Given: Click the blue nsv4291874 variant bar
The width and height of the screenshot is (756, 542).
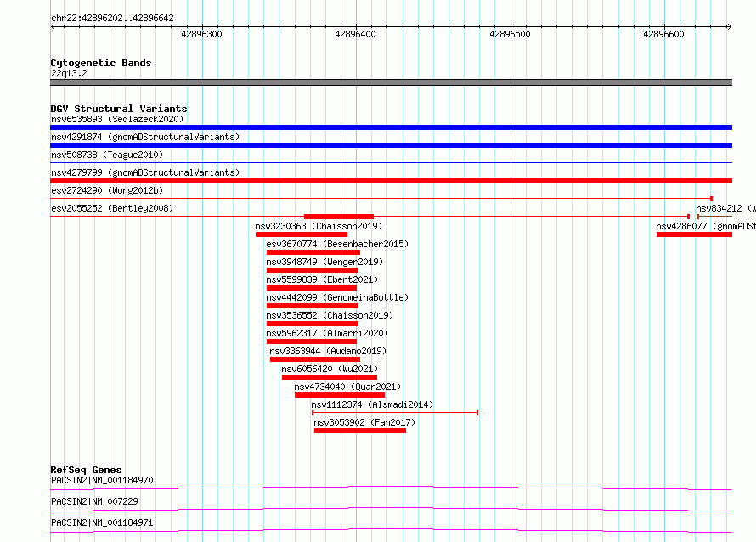Looking at the screenshot, I should 391,145.
